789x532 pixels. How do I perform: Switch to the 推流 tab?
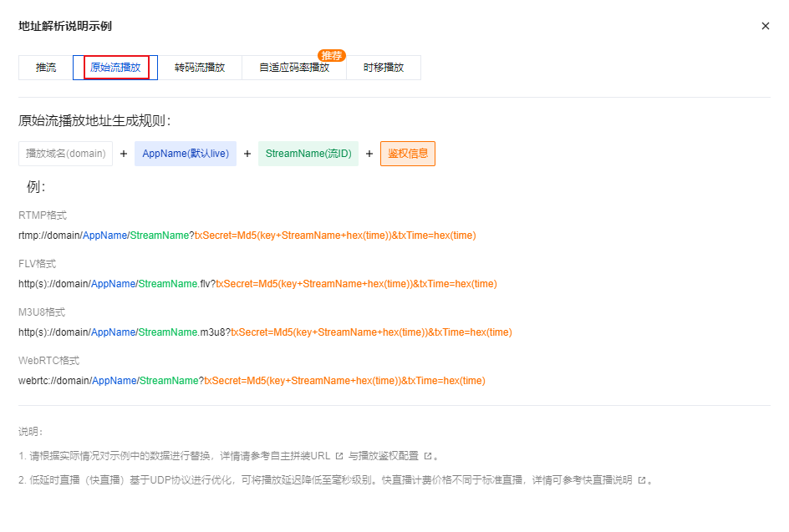coord(46,68)
